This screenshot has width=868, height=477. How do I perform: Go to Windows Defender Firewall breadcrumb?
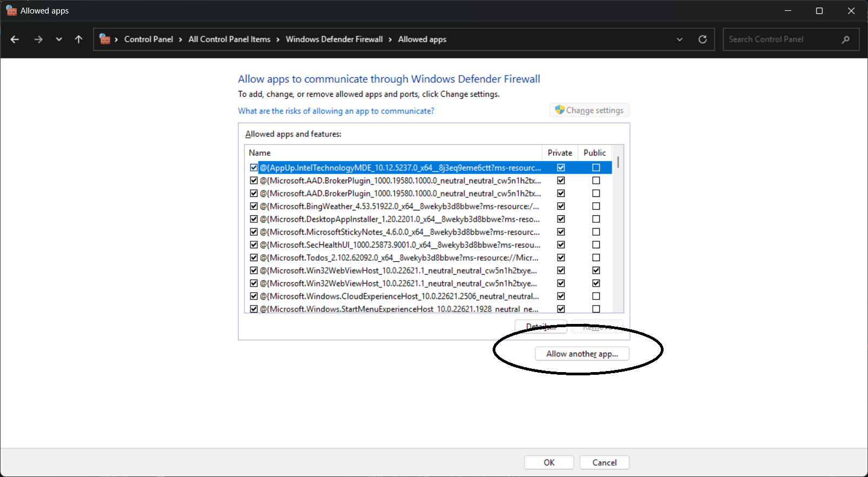tap(334, 39)
